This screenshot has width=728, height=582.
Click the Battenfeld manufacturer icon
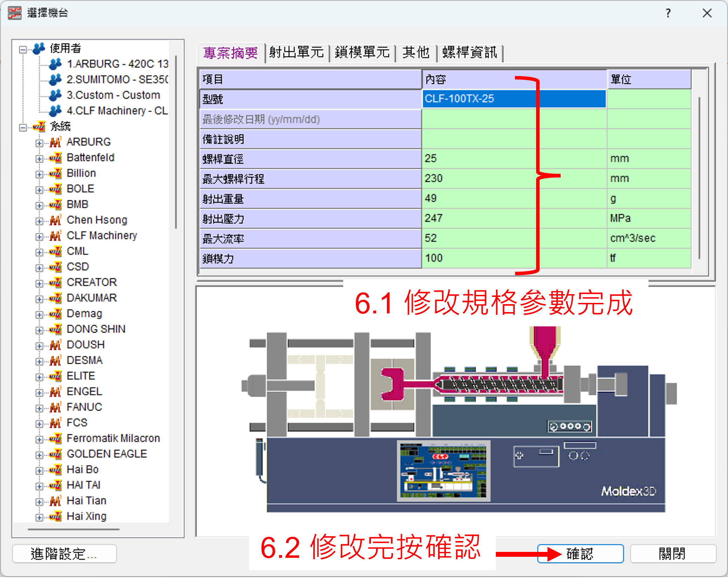pyautogui.click(x=55, y=158)
